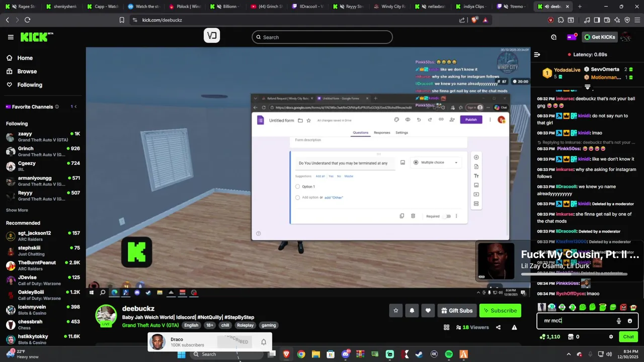Open chessbrah in Recommended list
Image resolution: width=644 pixels, height=362 pixels.
[43, 324]
